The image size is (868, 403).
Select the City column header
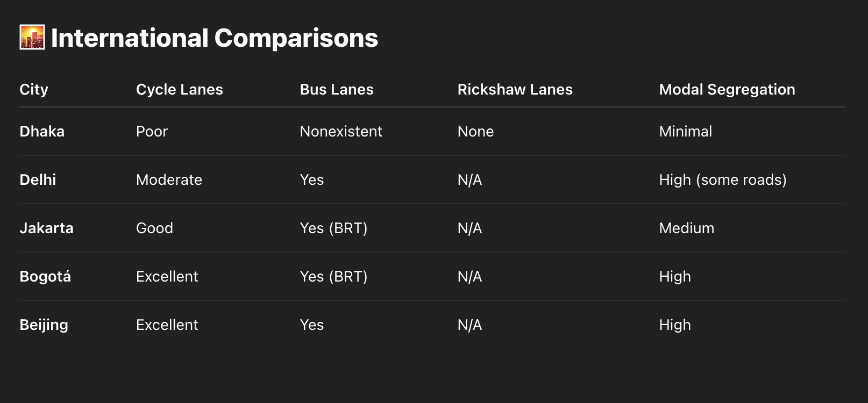click(x=34, y=89)
